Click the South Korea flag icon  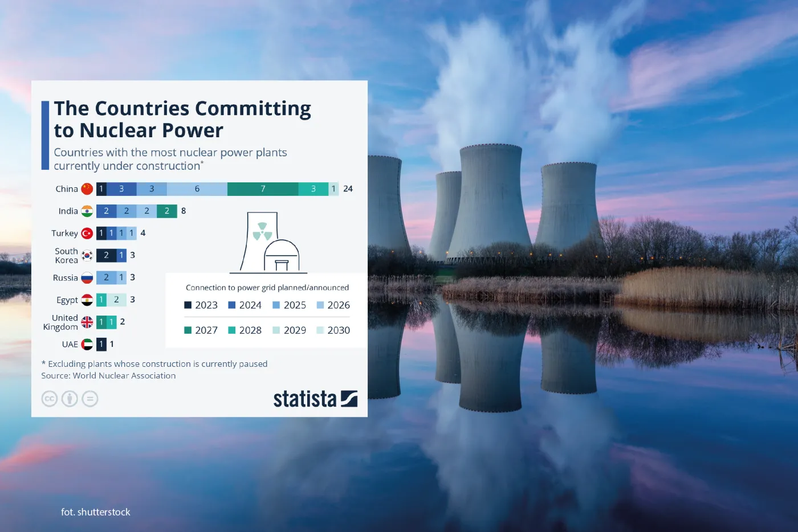click(x=87, y=255)
